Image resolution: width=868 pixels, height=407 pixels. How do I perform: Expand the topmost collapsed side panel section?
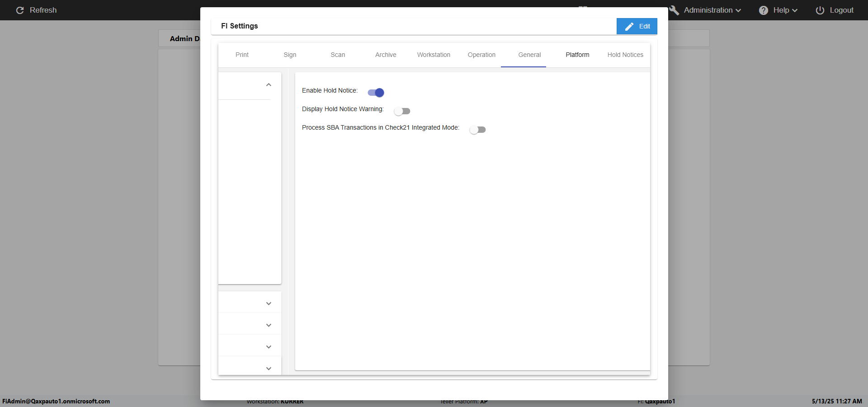tap(269, 304)
